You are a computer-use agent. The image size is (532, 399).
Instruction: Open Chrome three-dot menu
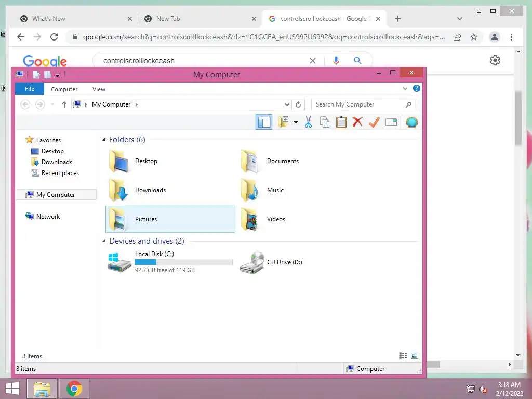point(511,37)
